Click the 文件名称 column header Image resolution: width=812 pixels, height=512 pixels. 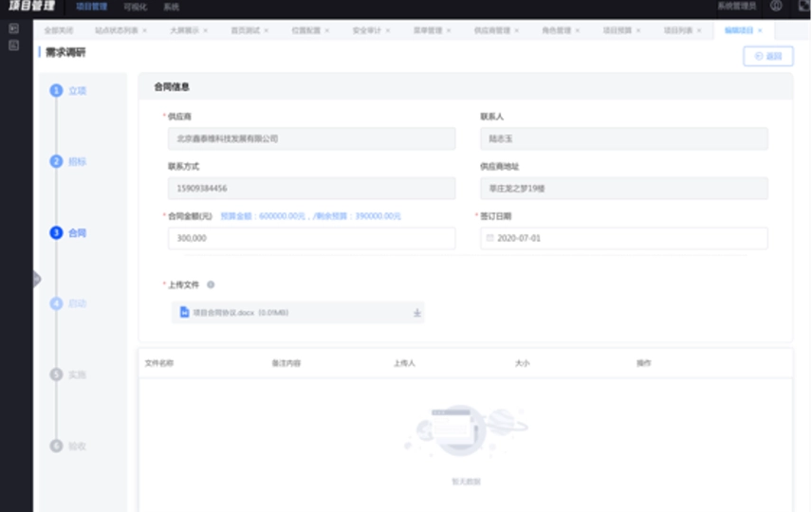159,363
